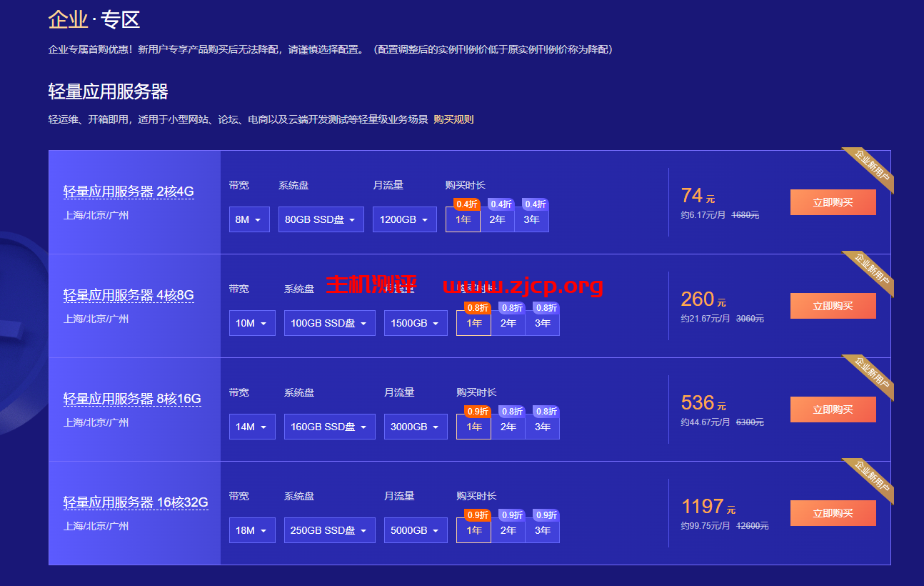
Task: Select 1年 duration for 8核16G server
Action: (x=474, y=427)
